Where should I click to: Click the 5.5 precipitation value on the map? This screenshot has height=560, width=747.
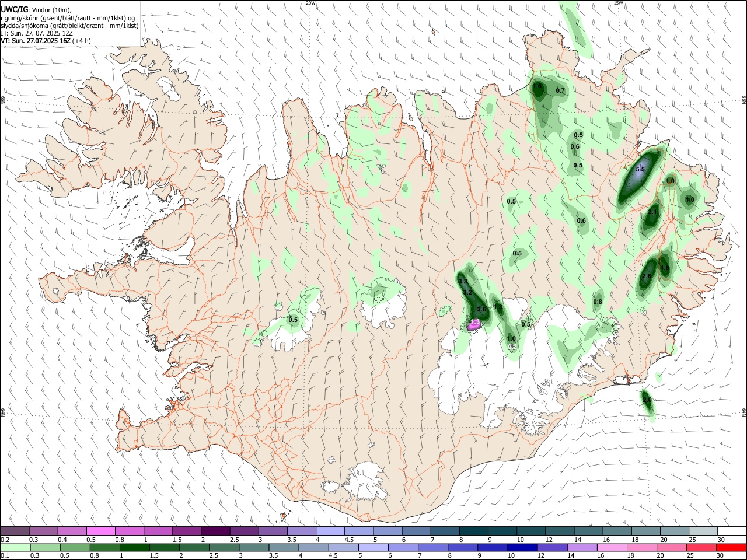[x=640, y=170]
